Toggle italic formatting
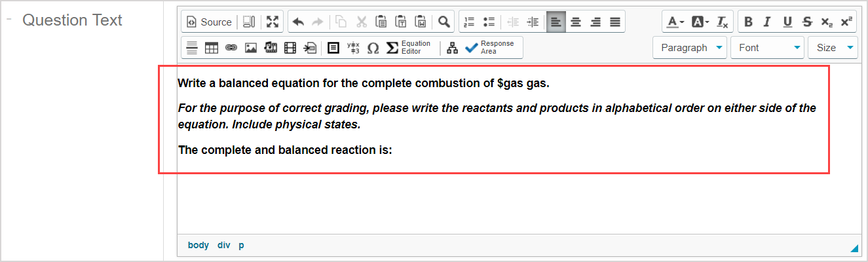The image size is (868, 262). (768, 22)
